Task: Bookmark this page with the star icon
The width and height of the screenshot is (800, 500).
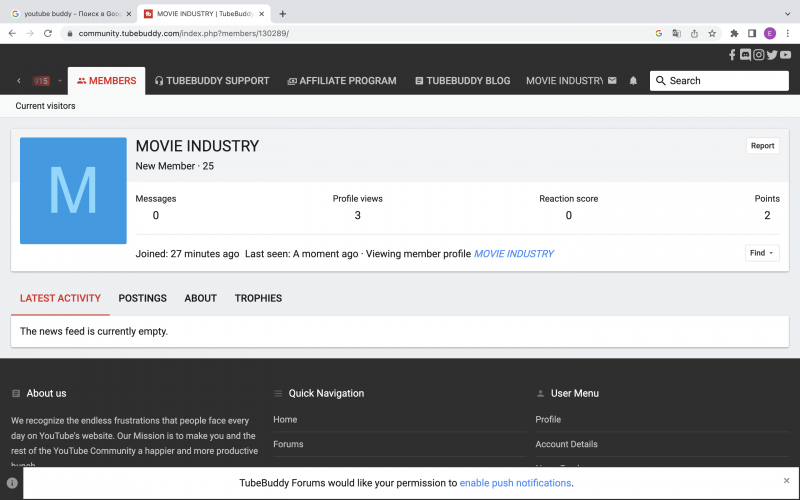Action: [712, 33]
